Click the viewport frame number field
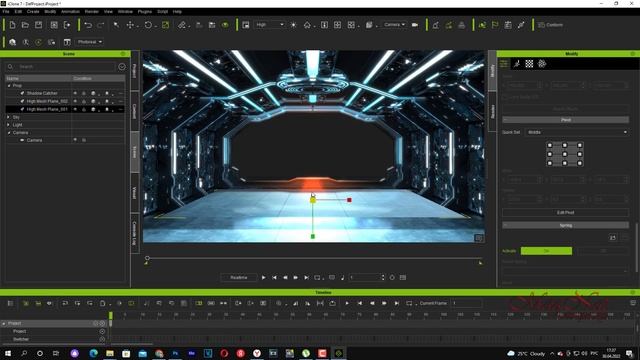 pyautogui.click(x=364, y=278)
